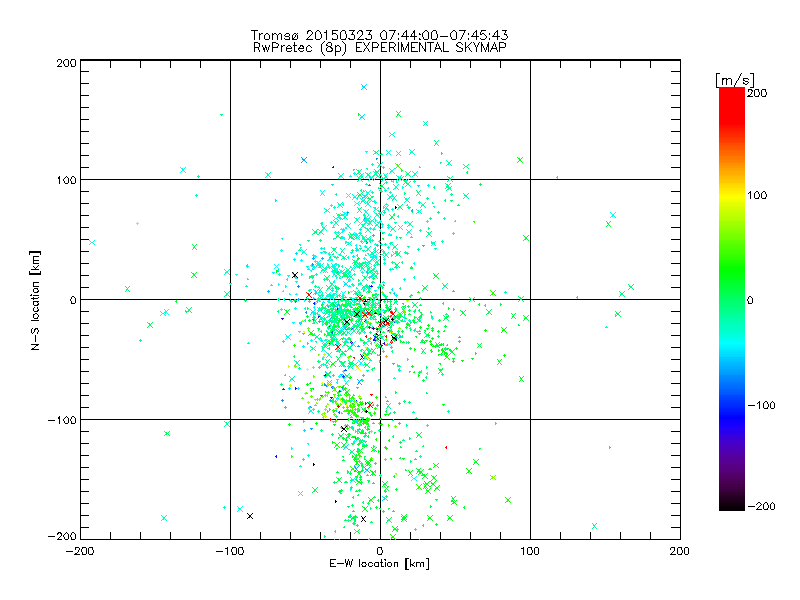This screenshot has height=600, width=800.
Task: Click the colorbar tick label "200"
Action: 757,93
